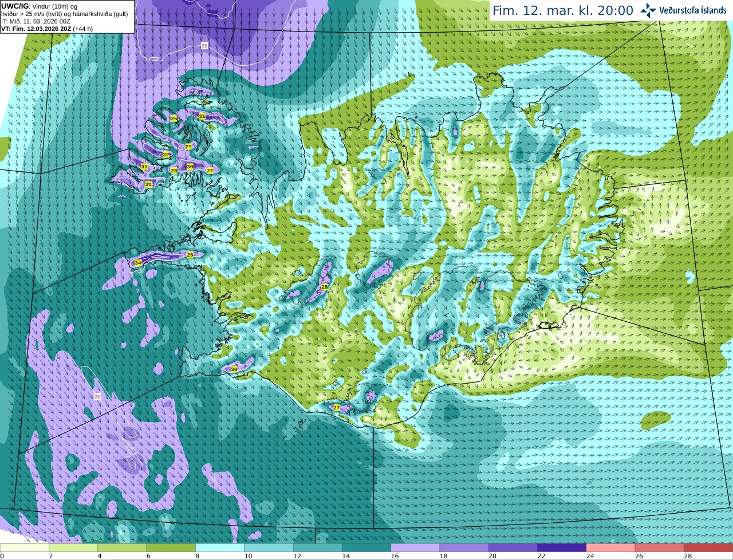Click the 8–10 m/s pale cyan legend swatch
This screenshot has height=560, width=733.
[x=220, y=548]
